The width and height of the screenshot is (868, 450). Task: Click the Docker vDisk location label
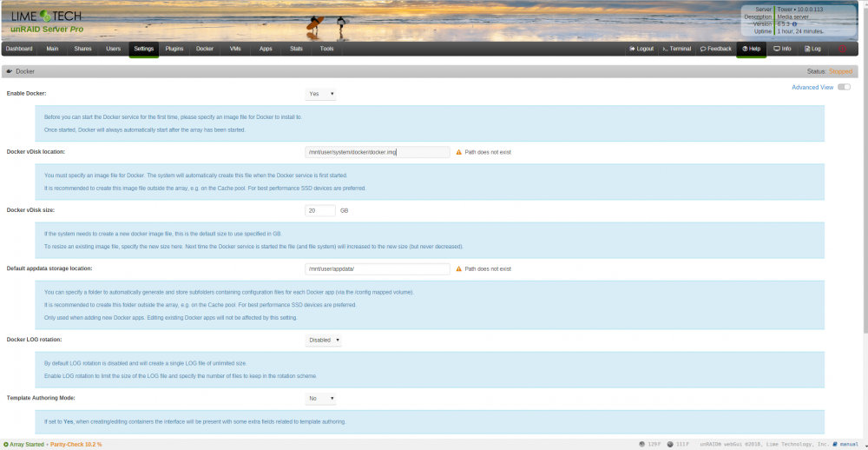36,152
